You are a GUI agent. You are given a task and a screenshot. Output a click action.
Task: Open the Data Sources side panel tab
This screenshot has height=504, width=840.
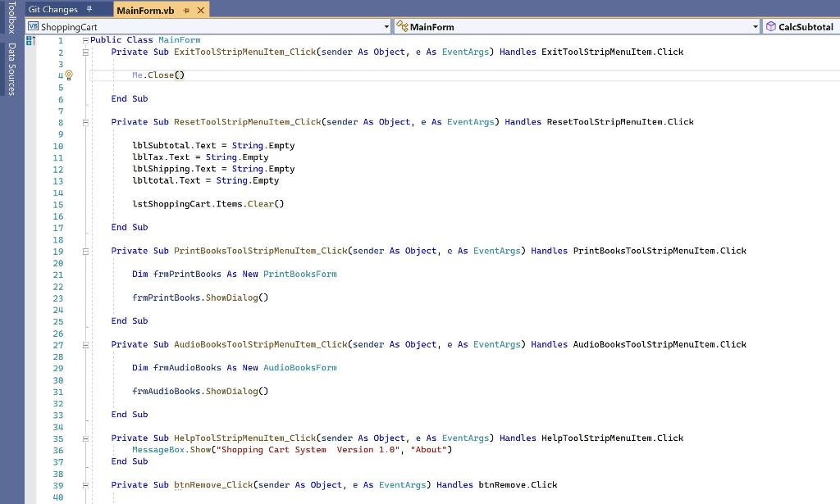pos(11,69)
